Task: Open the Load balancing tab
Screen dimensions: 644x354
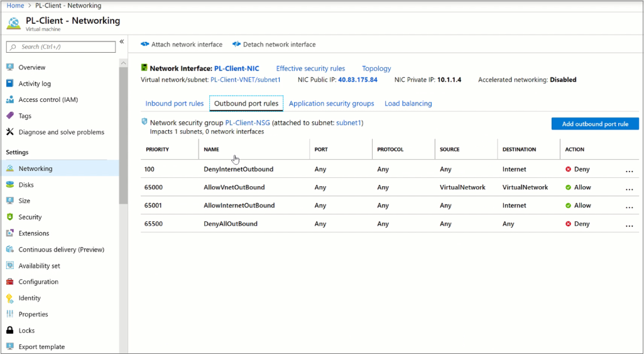Action: pyautogui.click(x=408, y=104)
